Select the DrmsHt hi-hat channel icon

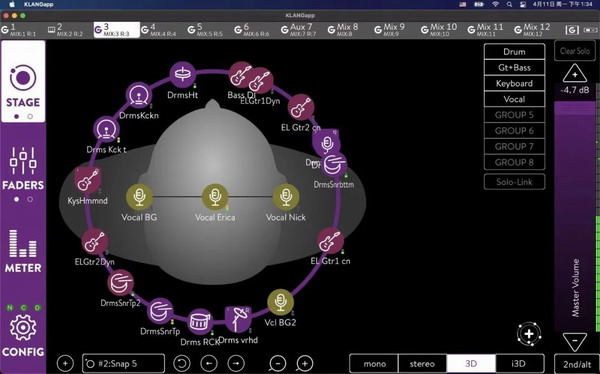[183, 75]
